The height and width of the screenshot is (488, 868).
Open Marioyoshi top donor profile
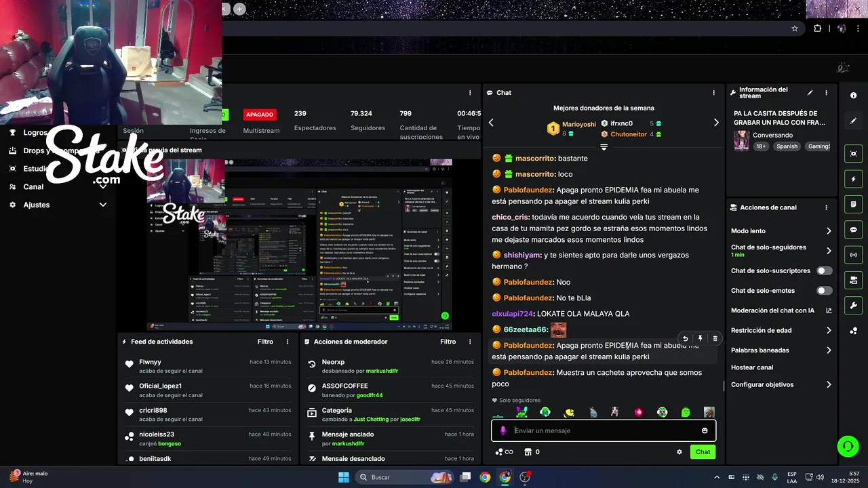point(578,124)
